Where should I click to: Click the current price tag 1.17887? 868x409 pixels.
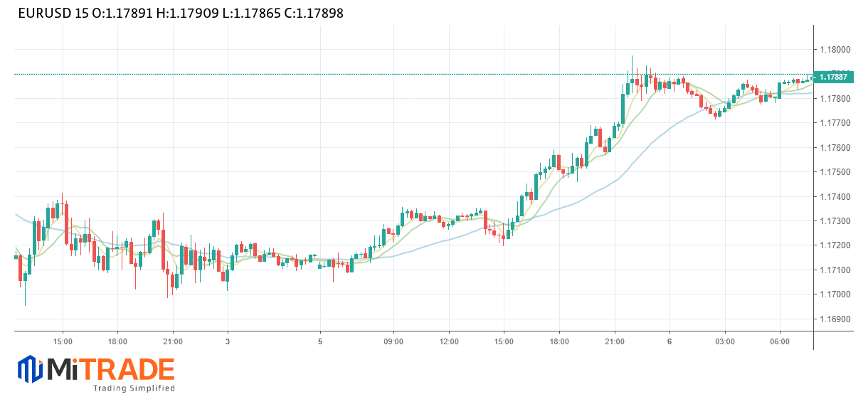tap(833, 77)
